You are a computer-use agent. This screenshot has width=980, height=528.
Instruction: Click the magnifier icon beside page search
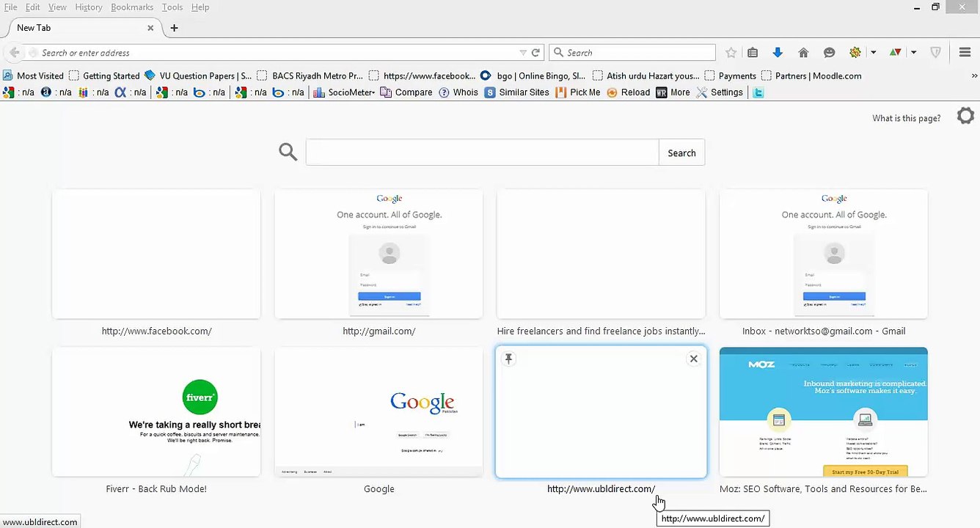[288, 152]
